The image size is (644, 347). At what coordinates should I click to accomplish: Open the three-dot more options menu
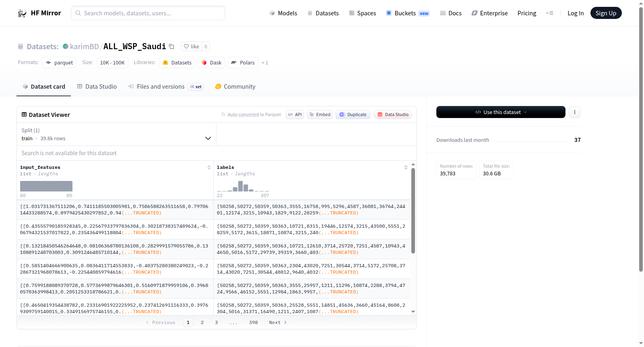point(575,112)
